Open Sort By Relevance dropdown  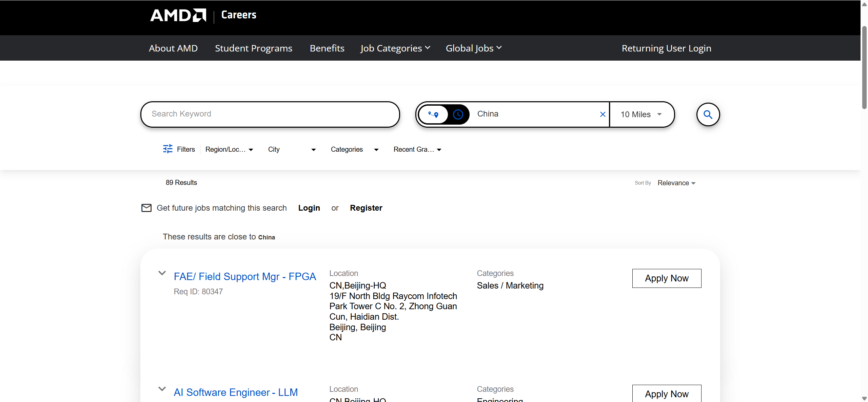coord(676,183)
